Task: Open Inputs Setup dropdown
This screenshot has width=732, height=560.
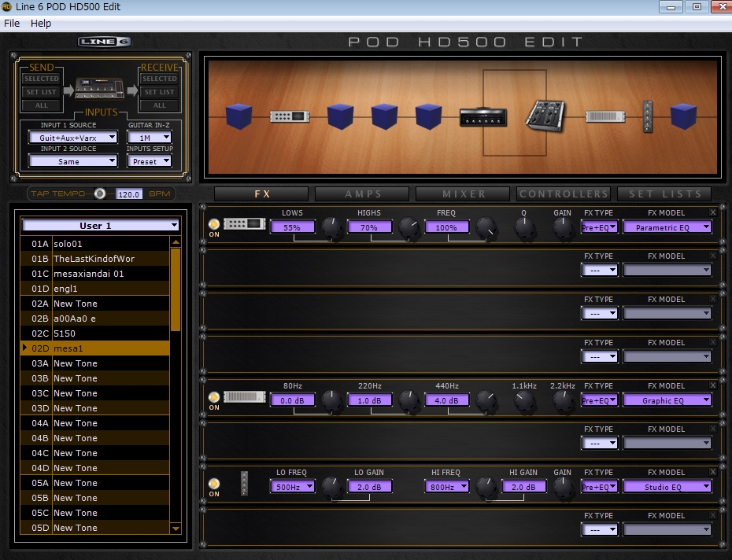Action: click(x=150, y=161)
